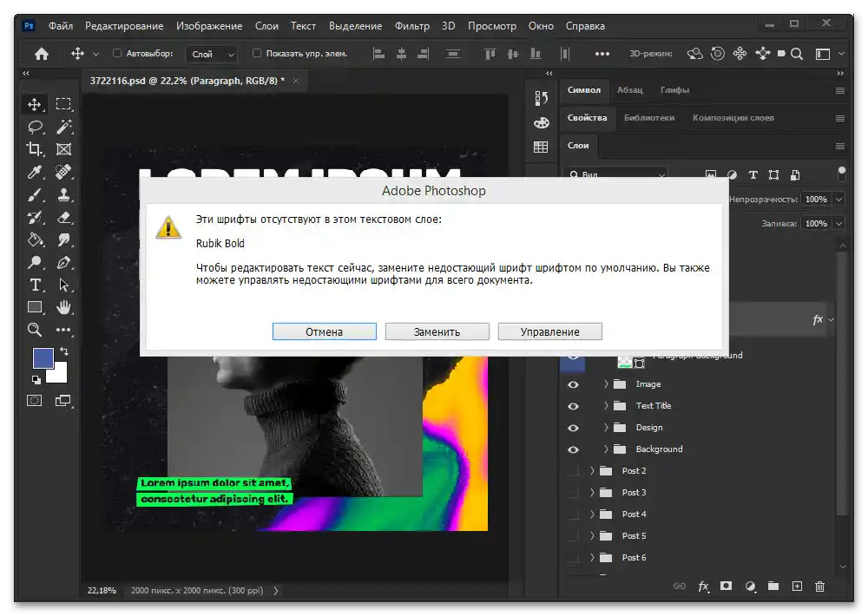Open the Непрозрачность opacity dropdown arrow
The height and width of the screenshot is (616, 868).
pyautogui.click(x=839, y=200)
